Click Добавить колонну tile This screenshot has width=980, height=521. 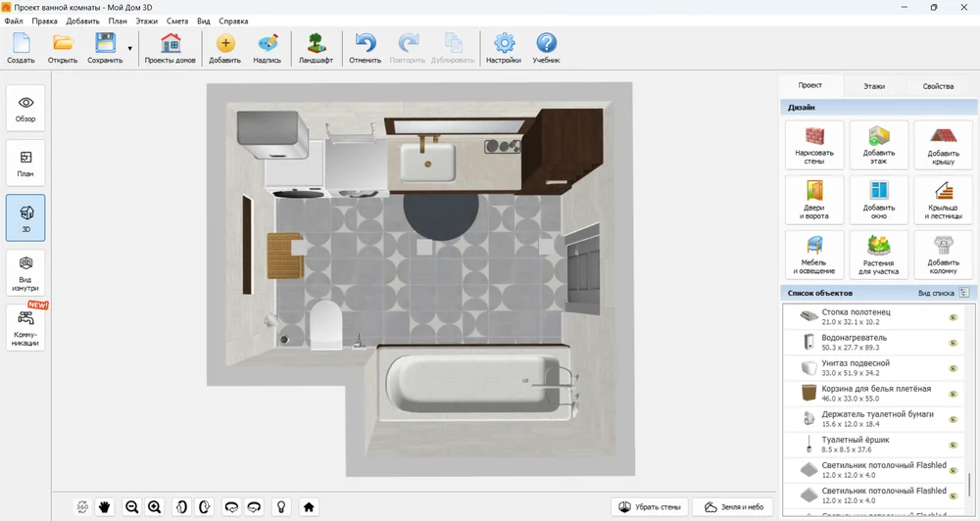[x=943, y=255]
